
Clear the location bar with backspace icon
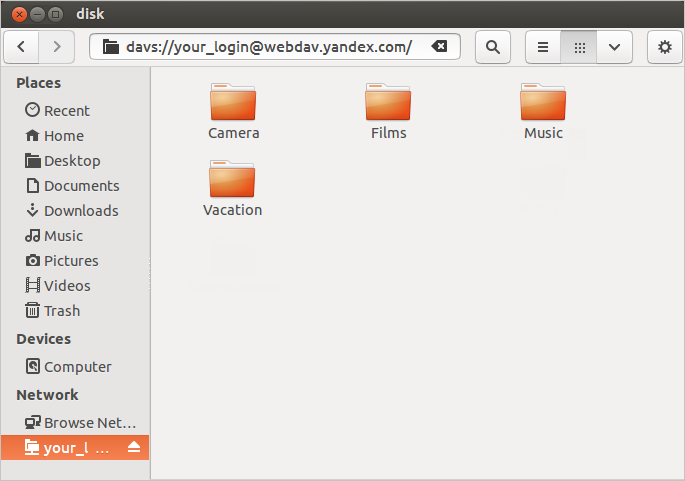tap(439, 46)
